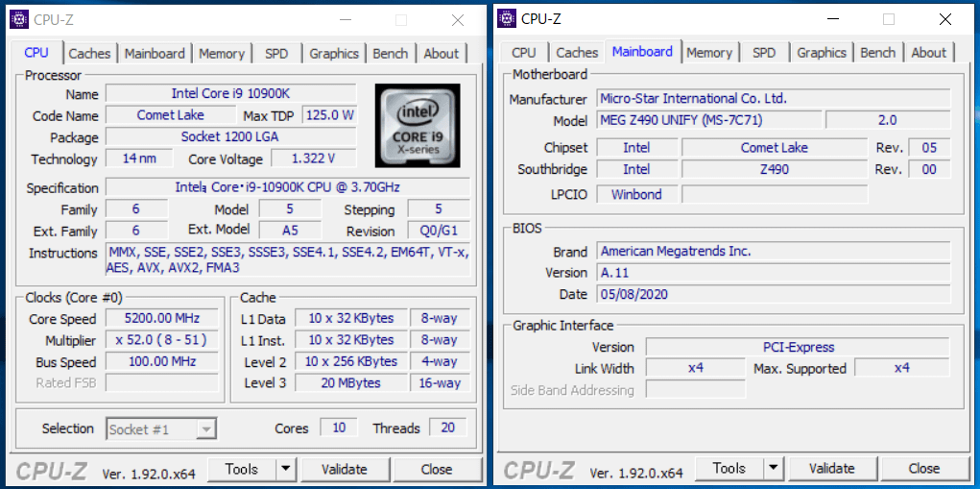Click Model field MEG Z490 UNIFY (MS-7C71)
980x489 pixels.
click(x=709, y=119)
